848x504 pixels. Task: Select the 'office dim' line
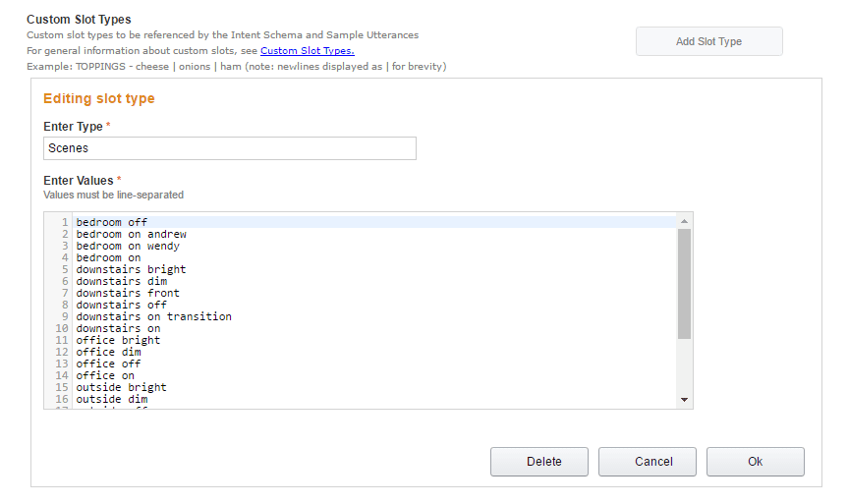(x=108, y=352)
